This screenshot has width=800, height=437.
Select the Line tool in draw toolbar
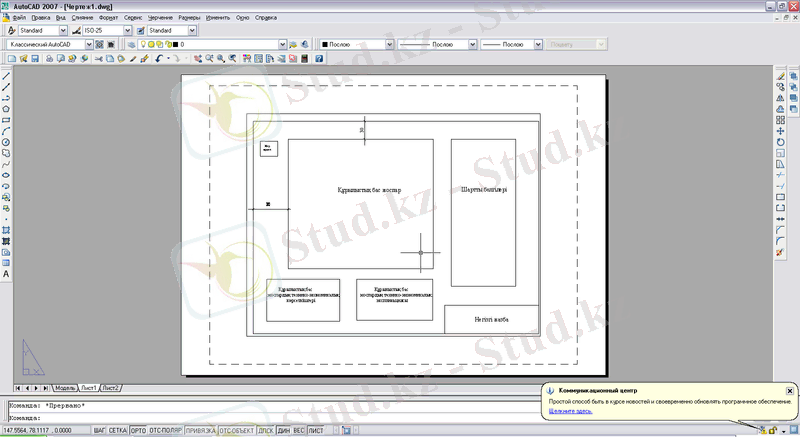click(6, 76)
